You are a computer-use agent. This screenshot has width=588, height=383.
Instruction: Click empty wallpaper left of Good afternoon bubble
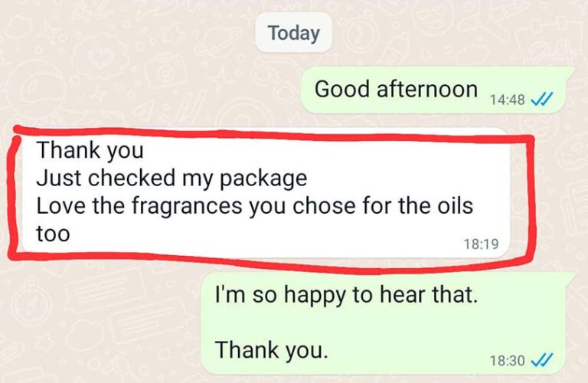tap(150, 90)
